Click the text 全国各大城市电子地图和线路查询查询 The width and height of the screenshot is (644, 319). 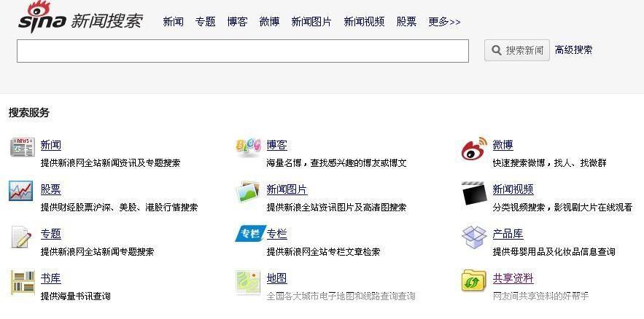tap(341, 296)
